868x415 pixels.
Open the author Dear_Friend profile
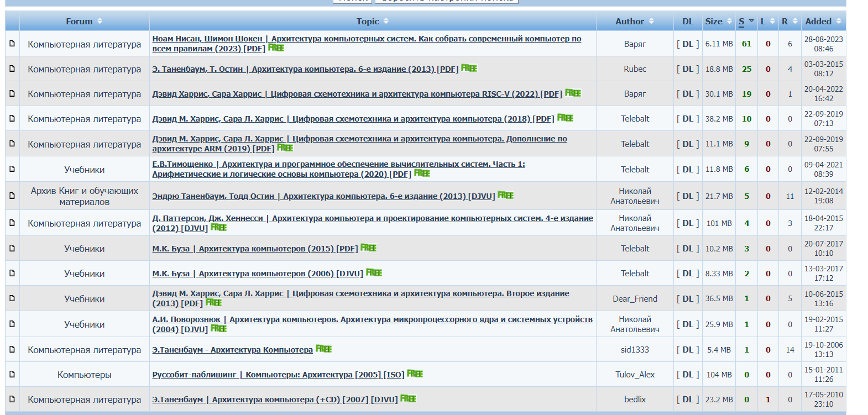tap(635, 299)
